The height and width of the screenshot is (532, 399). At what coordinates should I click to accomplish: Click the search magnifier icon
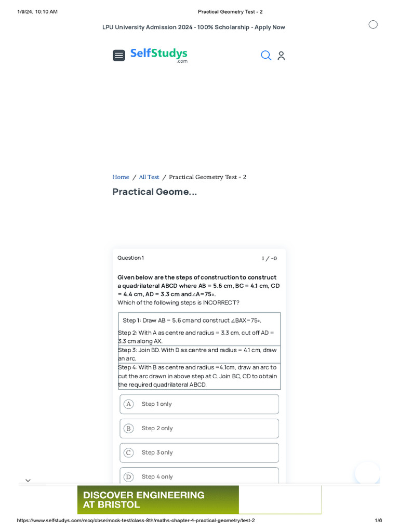tap(266, 56)
